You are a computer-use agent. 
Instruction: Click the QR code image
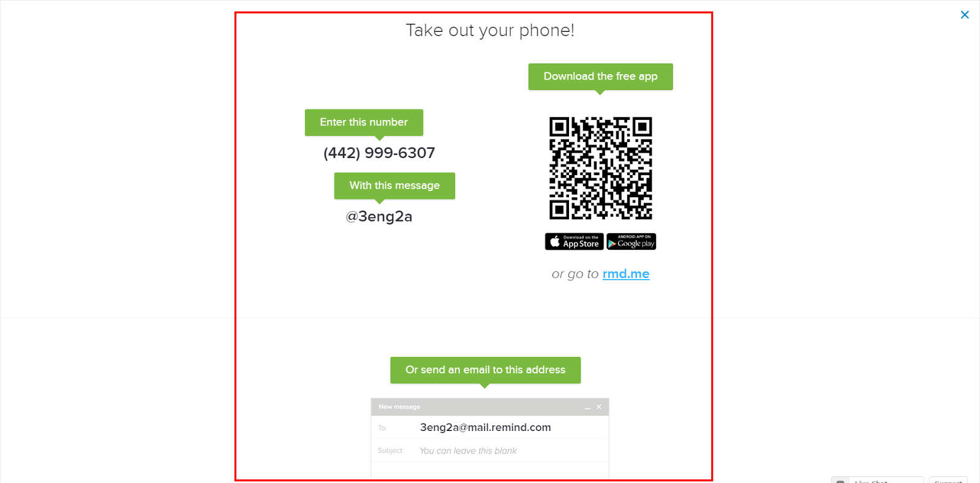pos(601,168)
